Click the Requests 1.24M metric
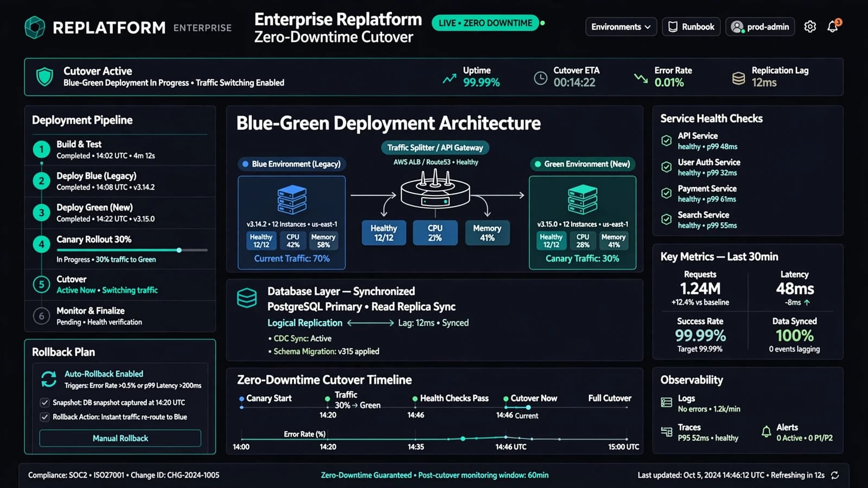 700,288
